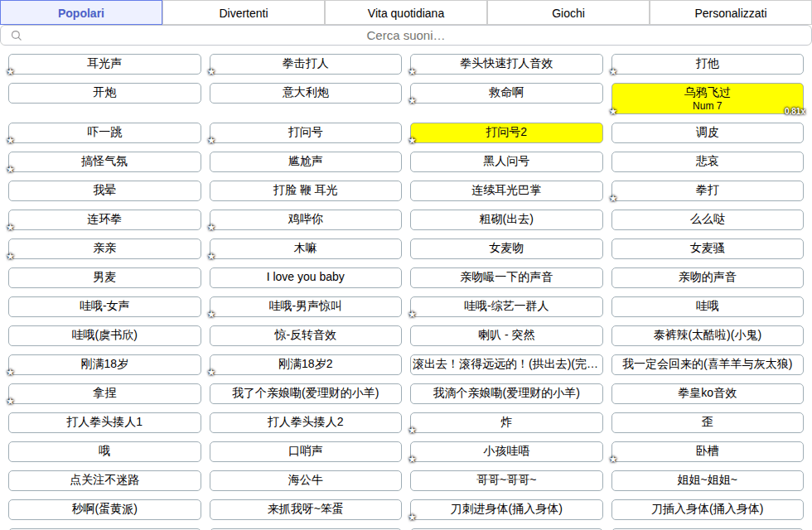Image resolution: width=812 pixels, height=530 pixels.
Task: Open the Divertenti tab
Action: (244, 13)
